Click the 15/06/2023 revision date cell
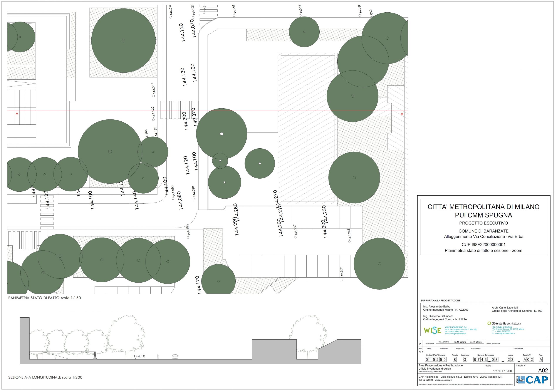This screenshot has height=392, width=557. click(429, 344)
